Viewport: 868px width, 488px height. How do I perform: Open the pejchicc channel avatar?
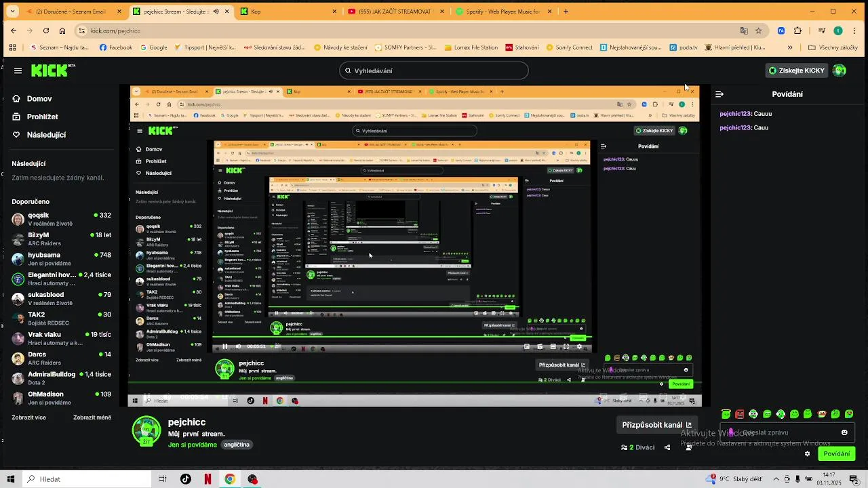[146, 432]
